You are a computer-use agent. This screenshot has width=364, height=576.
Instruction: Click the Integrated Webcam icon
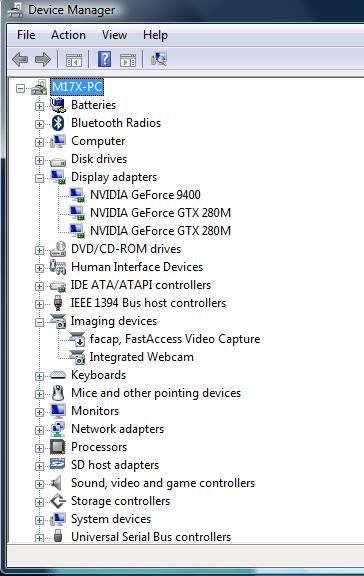point(77,357)
